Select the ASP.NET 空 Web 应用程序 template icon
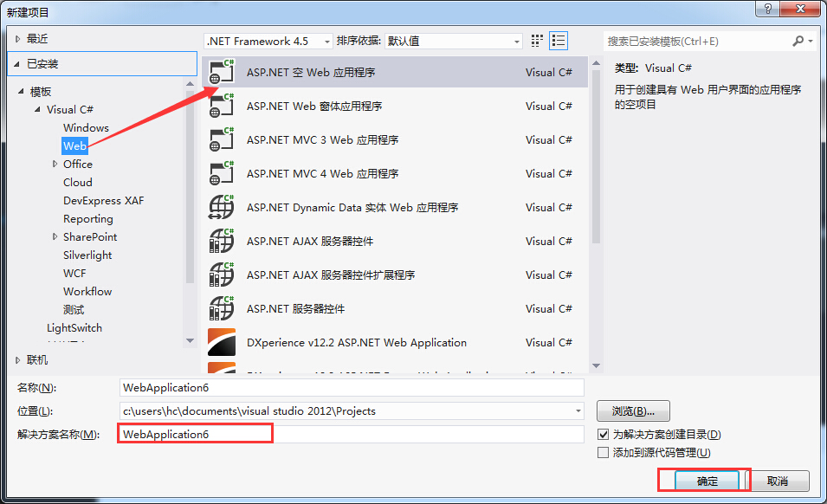 (x=222, y=72)
